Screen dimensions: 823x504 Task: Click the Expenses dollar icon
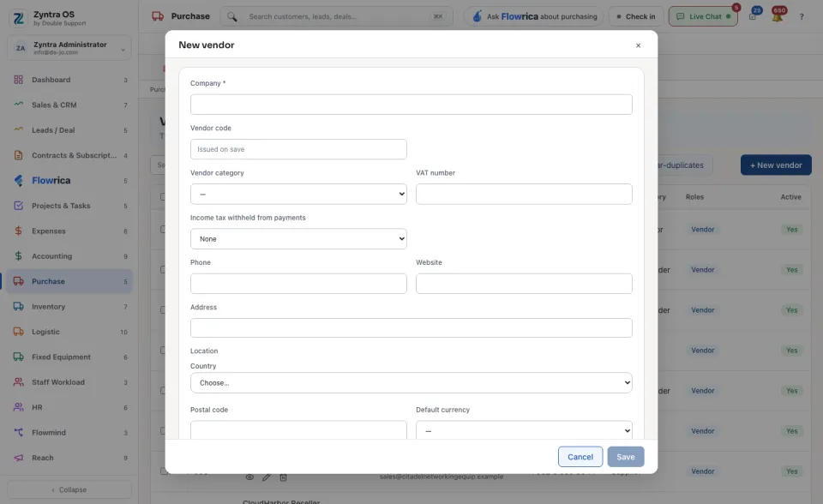pos(18,231)
